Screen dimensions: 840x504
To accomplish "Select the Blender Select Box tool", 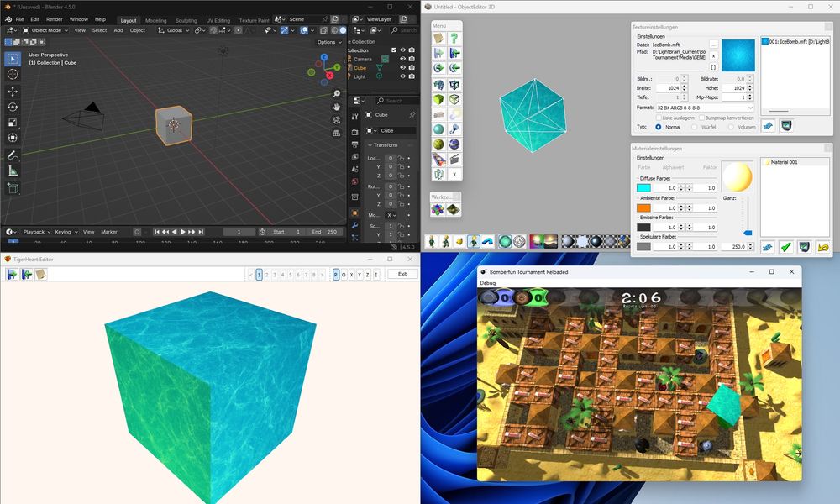I will pos(13,59).
